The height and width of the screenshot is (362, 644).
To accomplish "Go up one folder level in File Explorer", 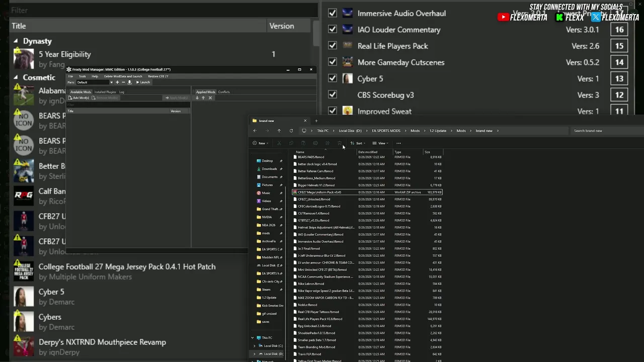I will coord(279,131).
